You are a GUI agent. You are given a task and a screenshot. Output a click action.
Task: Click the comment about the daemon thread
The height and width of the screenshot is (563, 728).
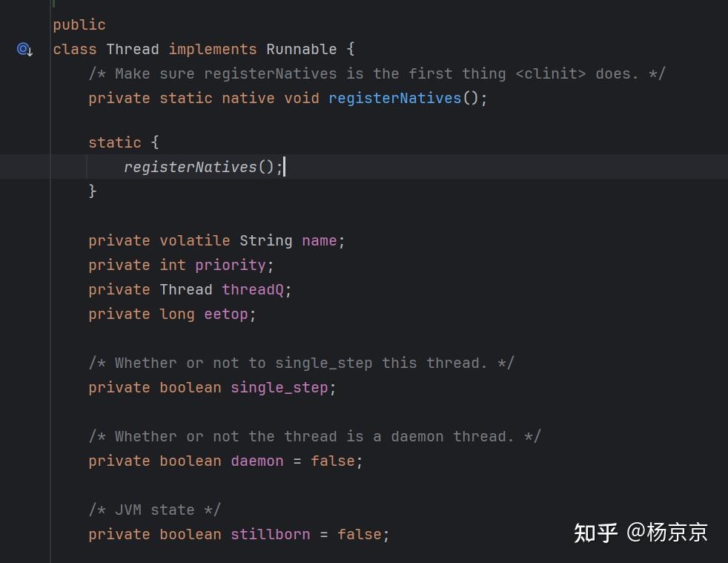(314, 436)
